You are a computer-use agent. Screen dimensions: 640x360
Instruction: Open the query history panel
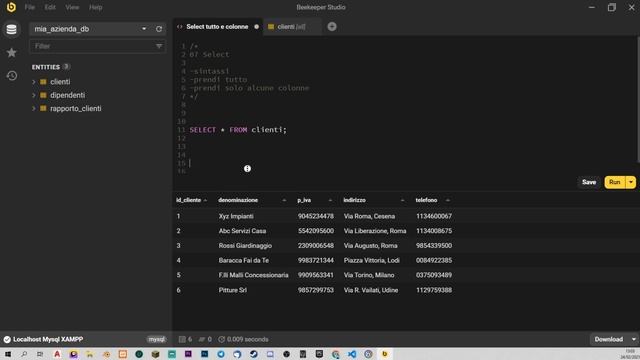pyautogui.click(x=11, y=76)
